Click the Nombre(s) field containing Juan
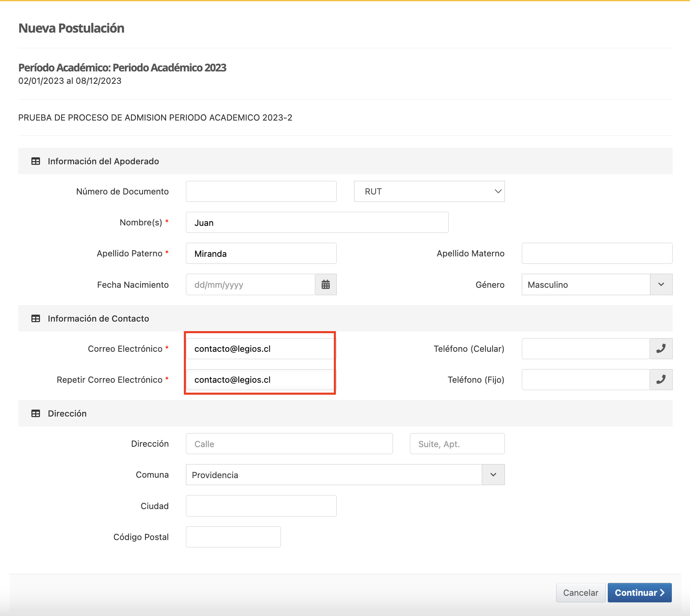Viewport: 690px width, 616px height. [317, 223]
